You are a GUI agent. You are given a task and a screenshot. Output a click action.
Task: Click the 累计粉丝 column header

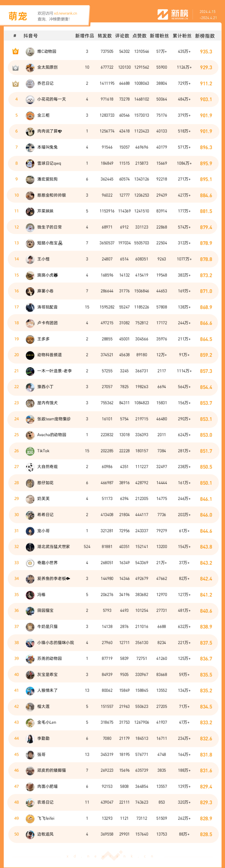pos(182,36)
